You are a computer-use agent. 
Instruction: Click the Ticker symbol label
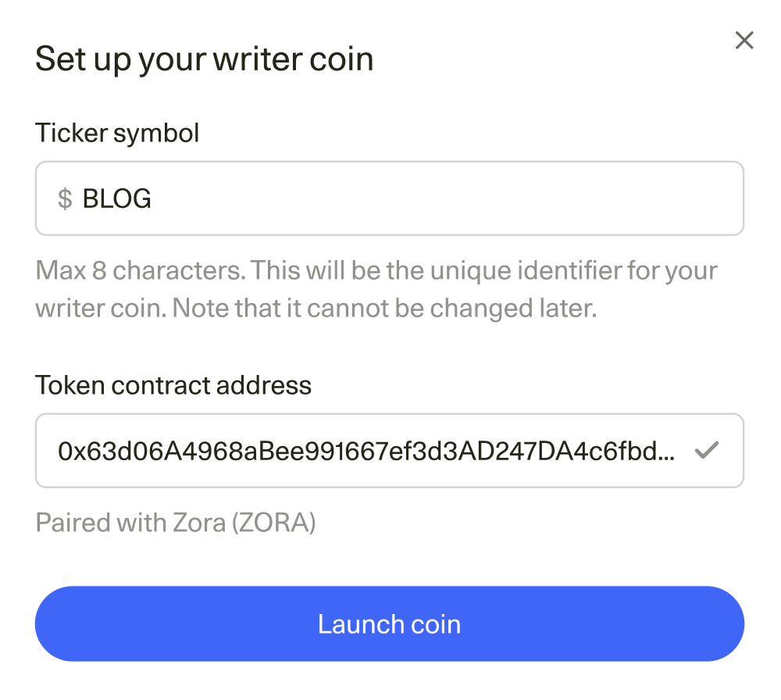117,133
